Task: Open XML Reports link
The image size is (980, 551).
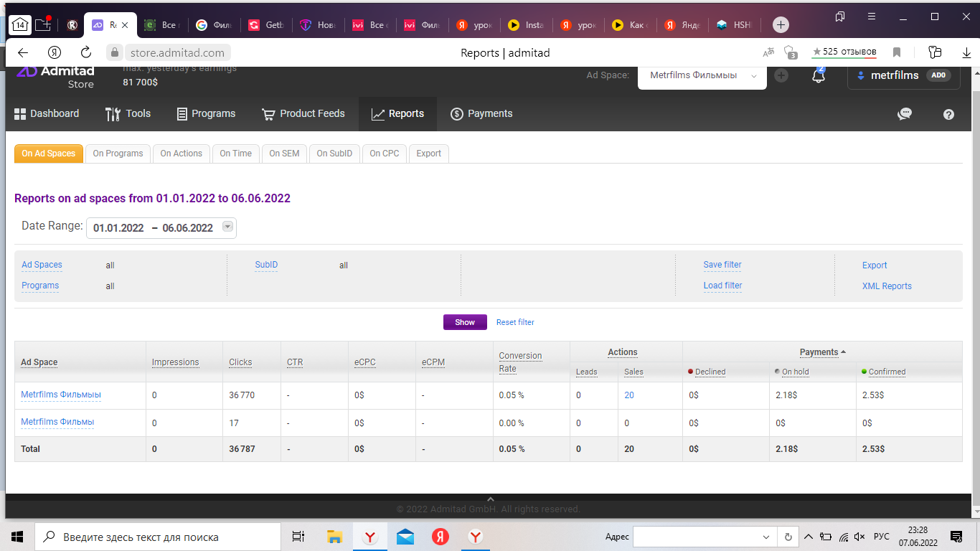Action: 887,286
